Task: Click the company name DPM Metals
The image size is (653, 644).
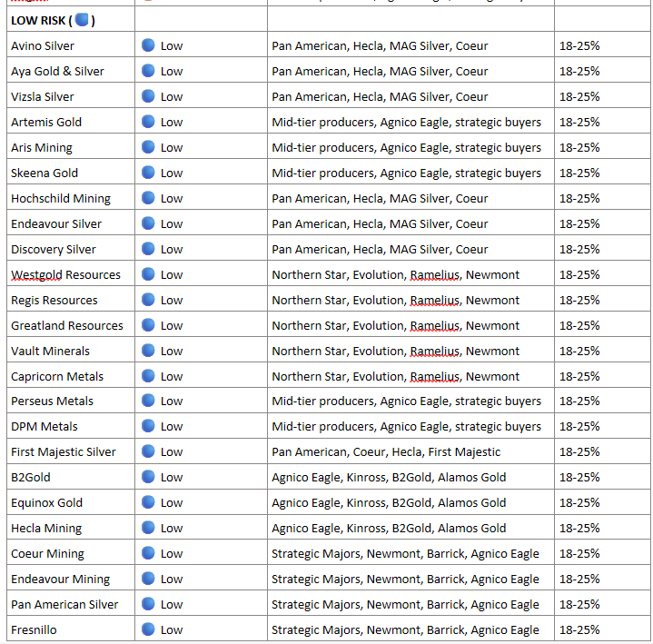Action: pos(45,426)
